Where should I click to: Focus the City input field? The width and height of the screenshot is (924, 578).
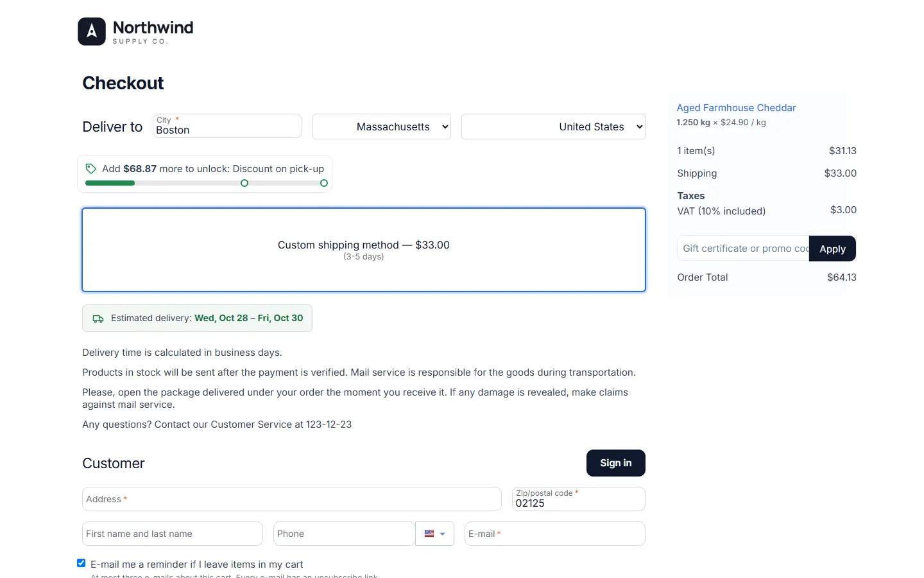(227, 126)
